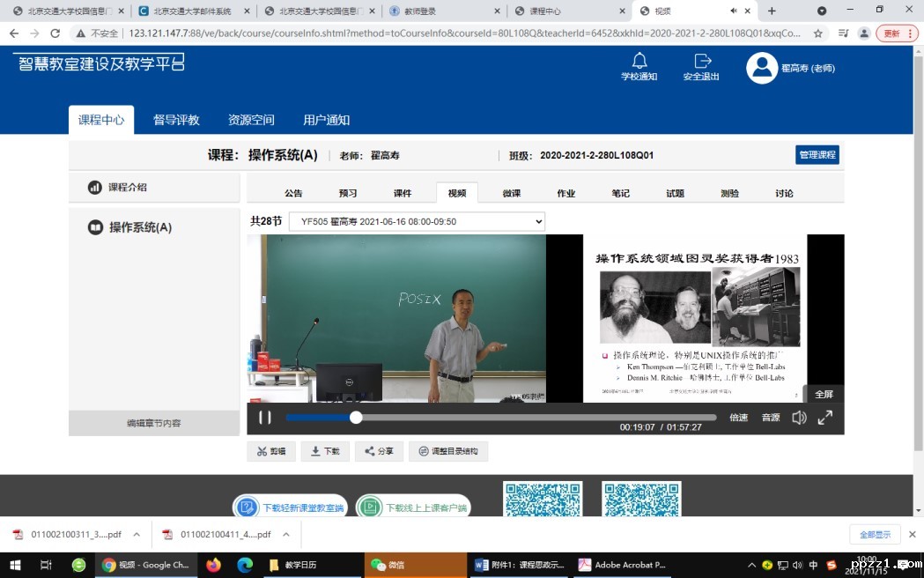Open the browser media control icon

click(x=843, y=33)
